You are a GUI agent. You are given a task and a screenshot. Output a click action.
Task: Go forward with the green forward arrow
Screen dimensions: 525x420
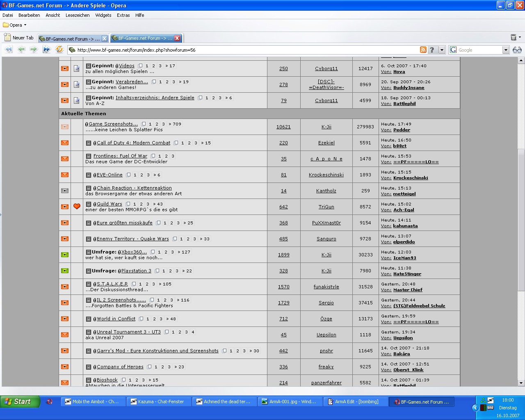pos(34,50)
